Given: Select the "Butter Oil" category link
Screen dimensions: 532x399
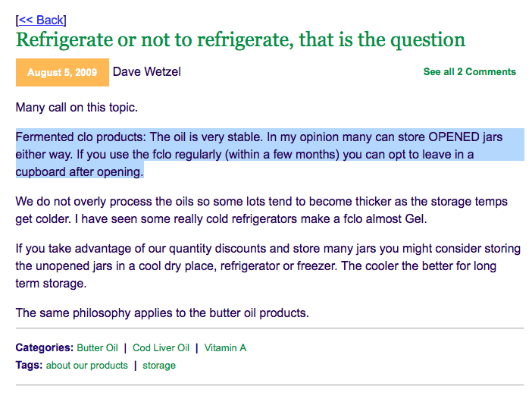Looking at the screenshot, I should pos(97,348).
